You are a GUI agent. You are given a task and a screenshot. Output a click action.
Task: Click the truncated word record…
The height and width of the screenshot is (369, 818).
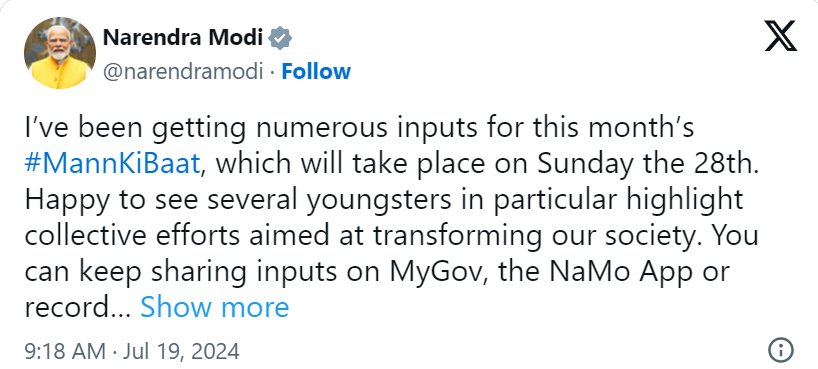(x=77, y=307)
